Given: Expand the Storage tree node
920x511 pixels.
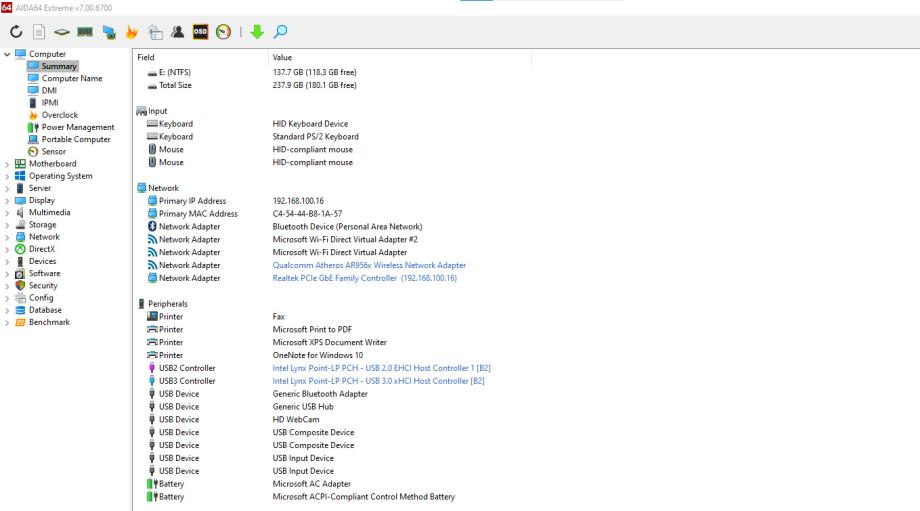Looking at the screenshot, I should pyautogui.click(x=7, y=225).
